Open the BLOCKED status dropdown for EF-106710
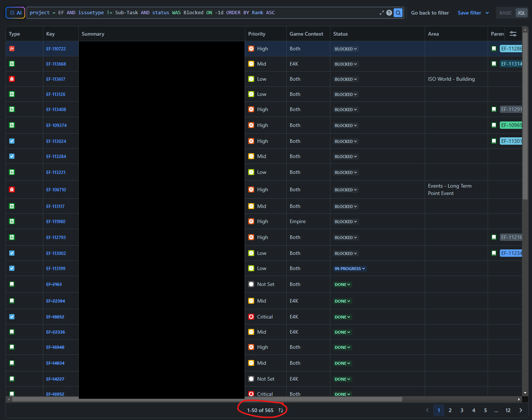This screenshot has width=532, height=420. 346,190
